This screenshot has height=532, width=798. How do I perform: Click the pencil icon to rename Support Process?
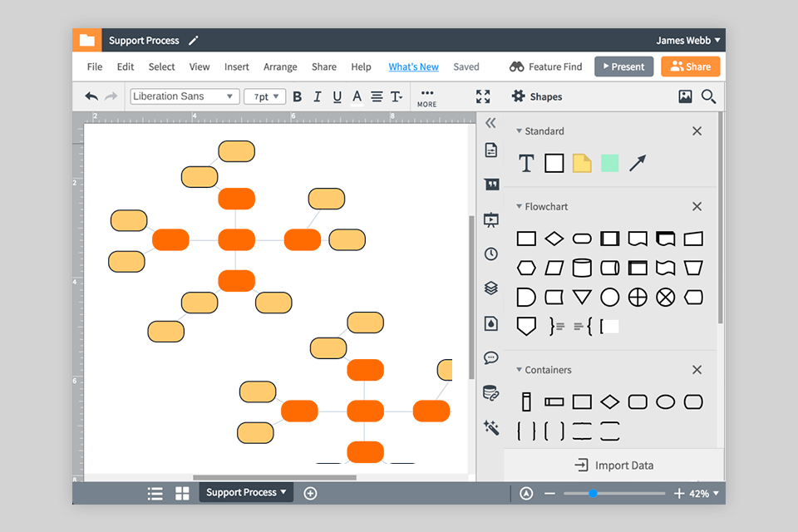[194, 41]
